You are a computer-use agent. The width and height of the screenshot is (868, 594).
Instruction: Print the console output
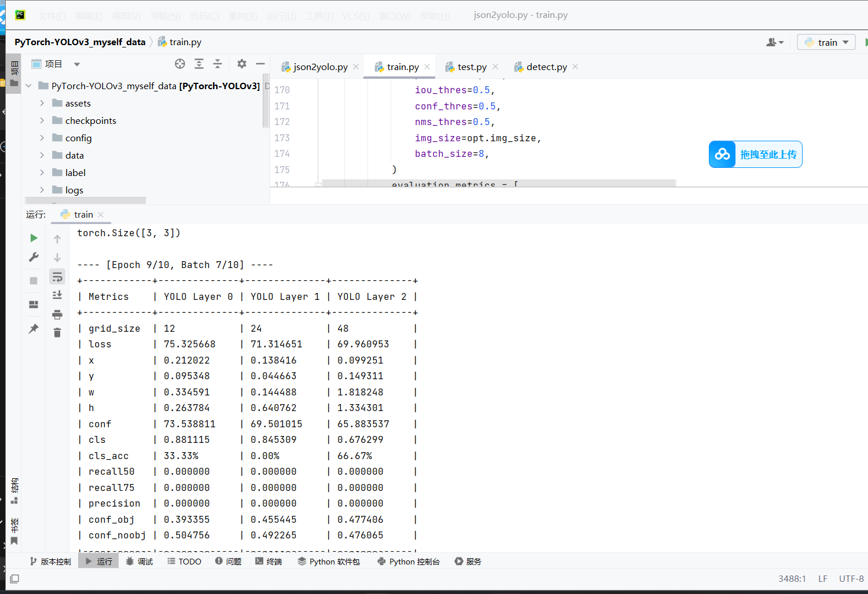[x=57, y=314]
